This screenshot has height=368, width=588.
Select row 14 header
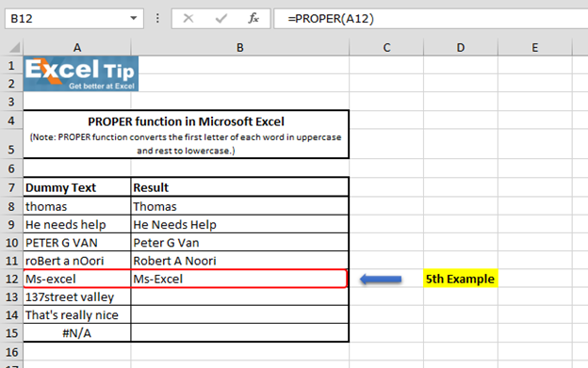[11, 315]
